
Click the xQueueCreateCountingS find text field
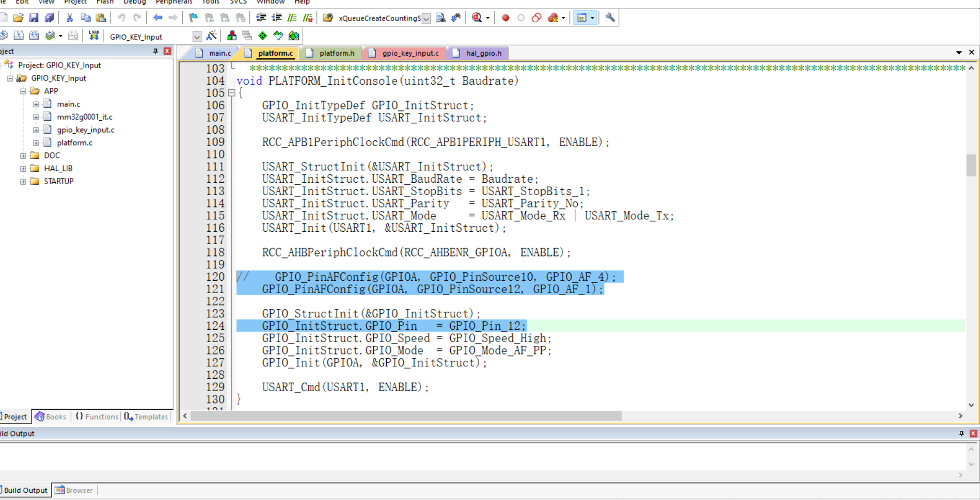tap(380, 19)
